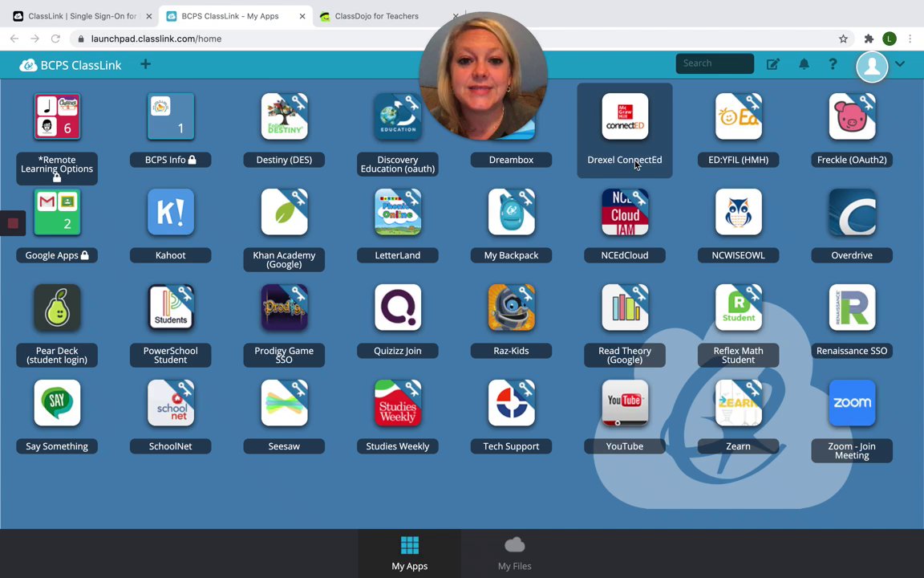Launch the Kahoot app icon
The height and width of the screenshot is (578, 924).
(x=170, y=212)
